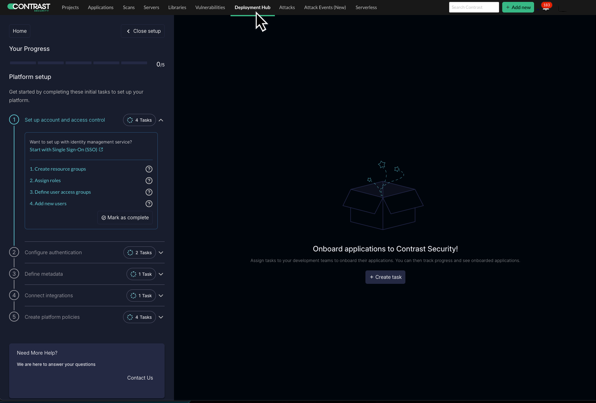This screenshot has height=403, width=596.
Task: Open Define user access groups link
Action: tap(60, 192)
